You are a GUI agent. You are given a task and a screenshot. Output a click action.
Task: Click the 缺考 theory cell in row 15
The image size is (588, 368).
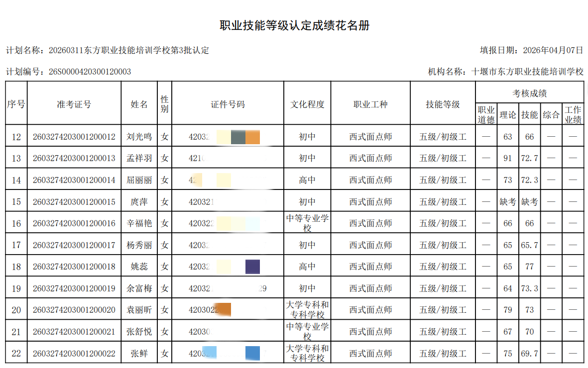(x=507, y=201)
